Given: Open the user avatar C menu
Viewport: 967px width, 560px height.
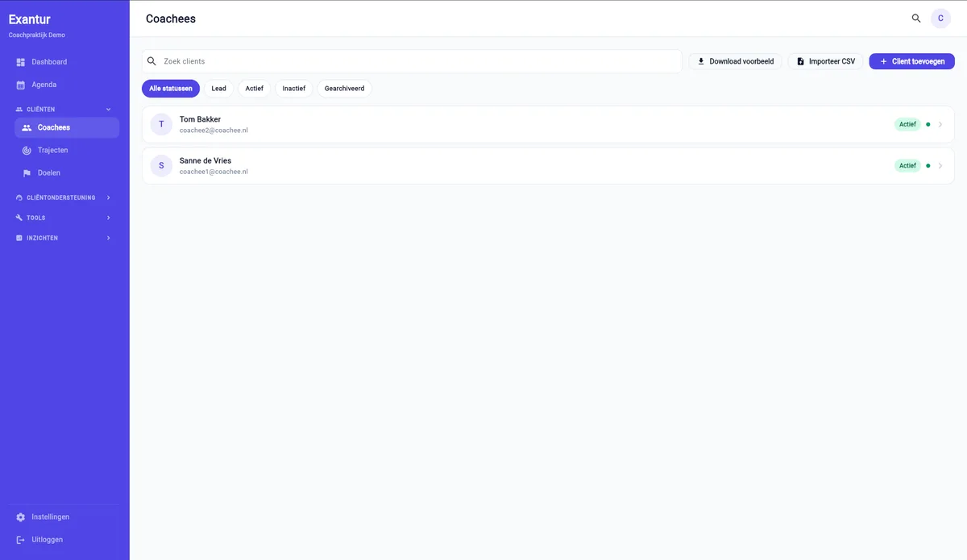Looking at the screenshot, I should 940,19.
